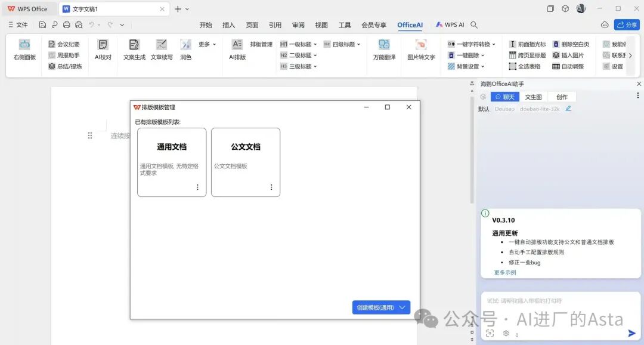644x345 pixels.
Task: Select the 通用文档 template card
Action: (x=172, y=162)
